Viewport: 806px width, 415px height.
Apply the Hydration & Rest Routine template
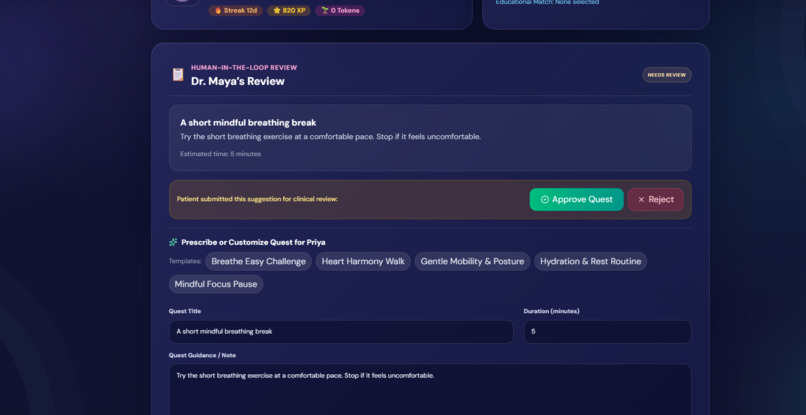591,261
